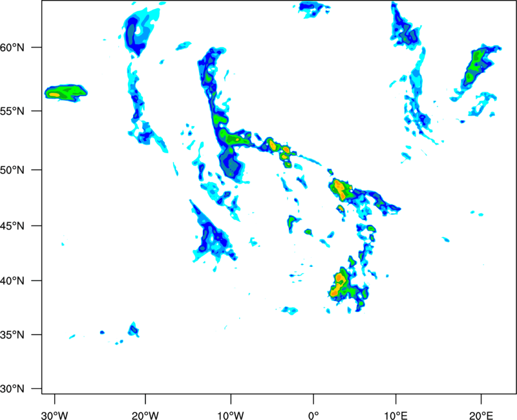Click the 60°N latitude axis label
The image size is (517, 420).
12,48
